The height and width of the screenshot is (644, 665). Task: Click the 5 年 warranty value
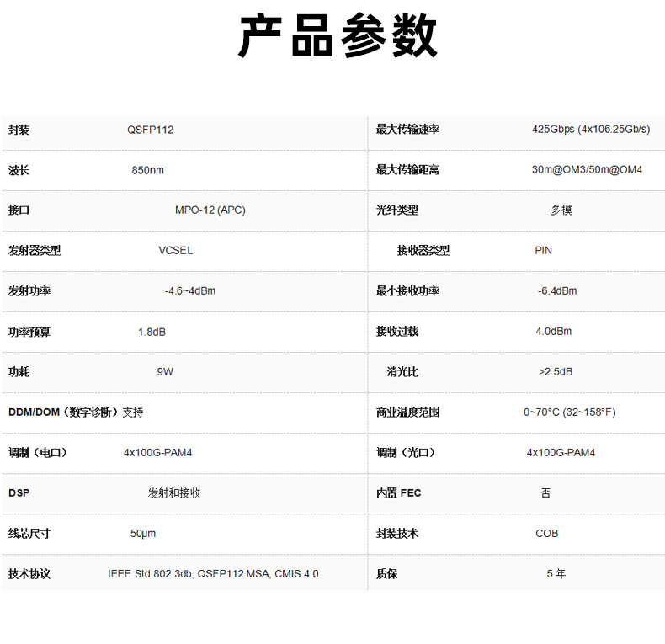pos(556,574)
